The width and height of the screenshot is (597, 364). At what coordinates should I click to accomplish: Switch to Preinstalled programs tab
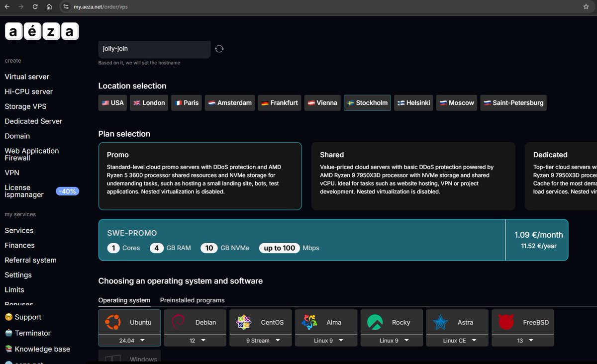pos(192,300)
